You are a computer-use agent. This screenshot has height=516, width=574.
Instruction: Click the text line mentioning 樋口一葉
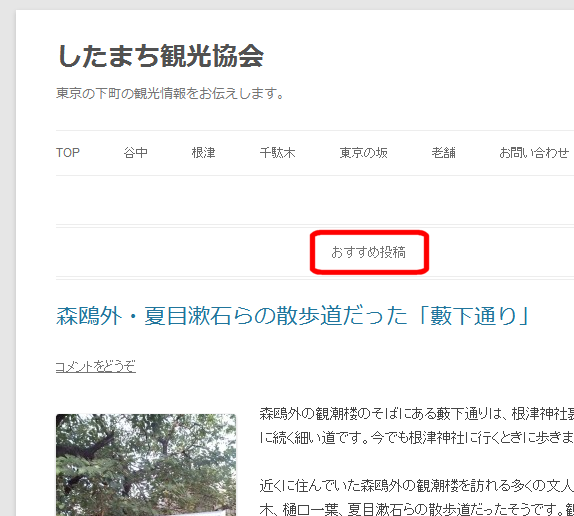[417, 509]
